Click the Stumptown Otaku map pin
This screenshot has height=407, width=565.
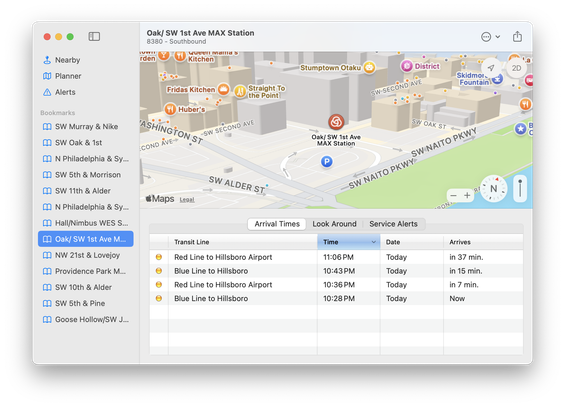click(x=369, y=67)
